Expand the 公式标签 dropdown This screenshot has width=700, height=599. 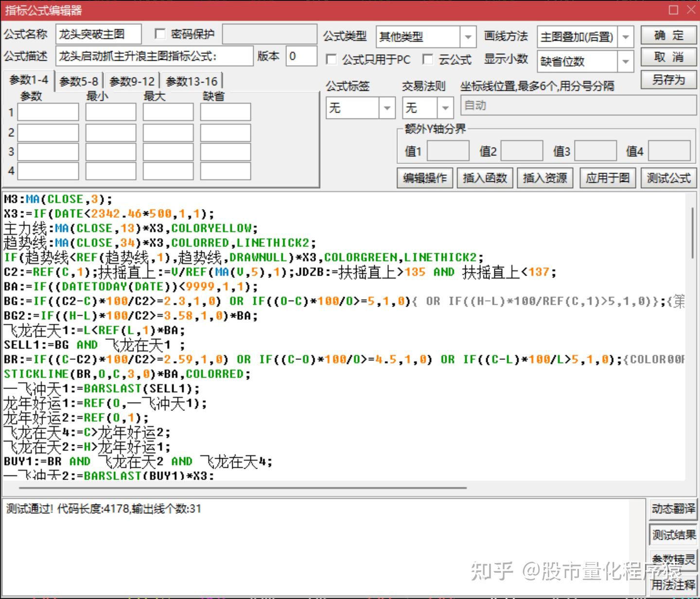tap(387, 107)
